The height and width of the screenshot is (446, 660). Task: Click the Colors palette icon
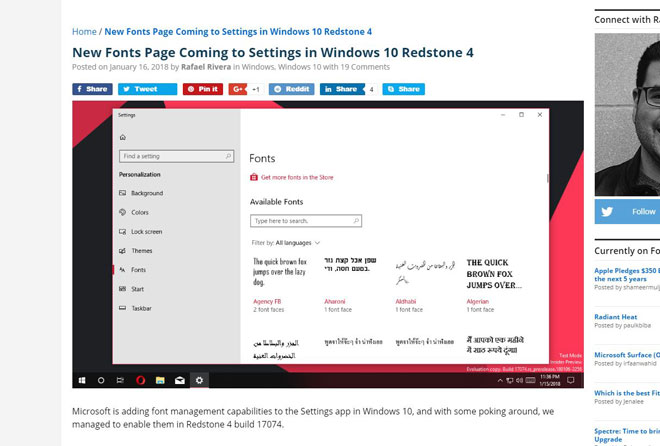click(122, 212)
